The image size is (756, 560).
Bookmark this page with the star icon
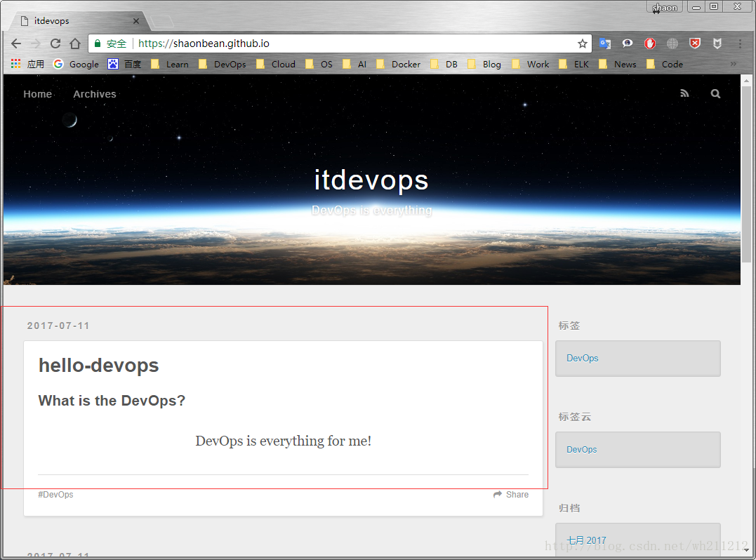[x=583, y=43]
